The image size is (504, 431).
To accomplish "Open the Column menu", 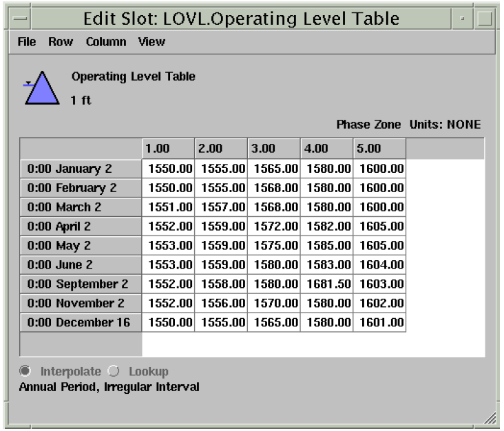I will coord(106,42).
